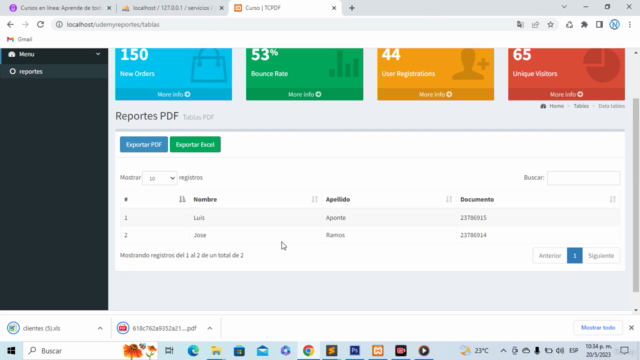Click the pie chart icon on Unique Visitors
640x360 pixels.
[x=602, y=64]
